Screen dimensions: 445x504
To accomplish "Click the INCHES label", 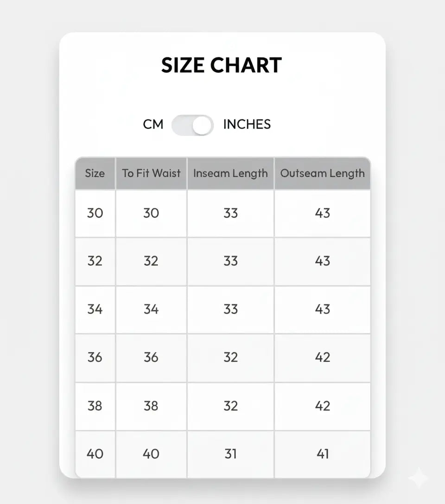I will pos(247,125).
